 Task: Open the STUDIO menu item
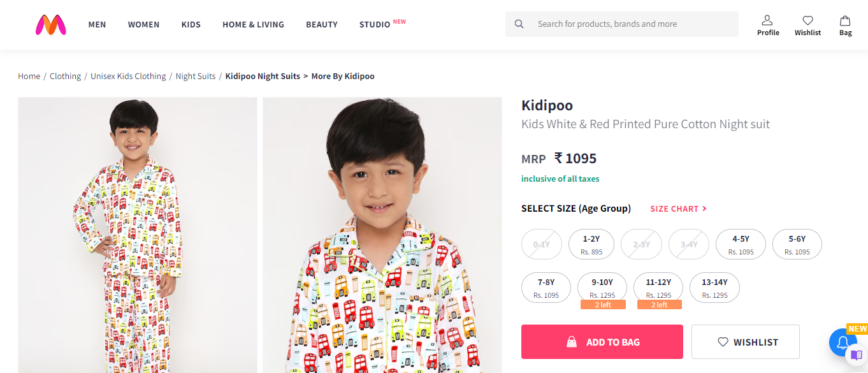tap(375, 24)
